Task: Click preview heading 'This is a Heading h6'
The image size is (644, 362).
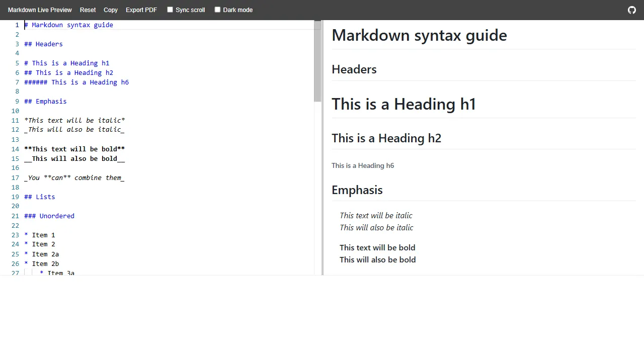Action: click(x=363, y=165)
